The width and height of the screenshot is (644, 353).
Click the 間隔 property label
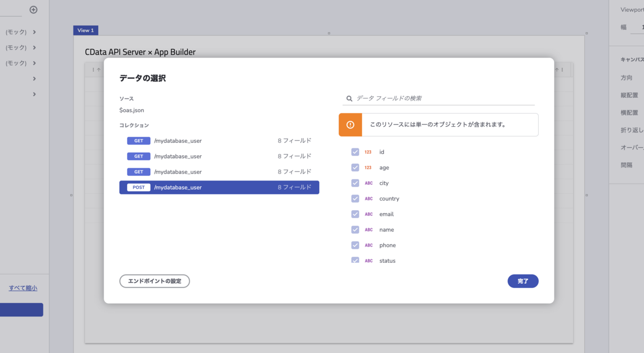(x=626, y=165)
